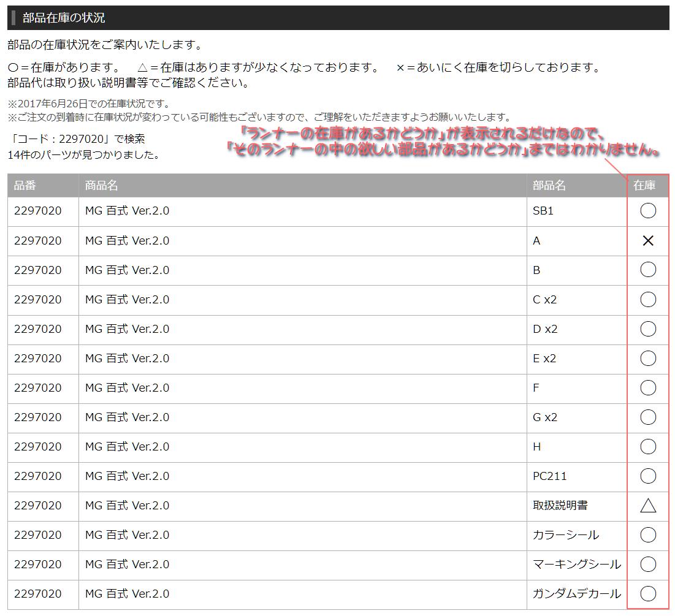Select part name G x2
Viewport: 675px width, 616px height.
545,417
